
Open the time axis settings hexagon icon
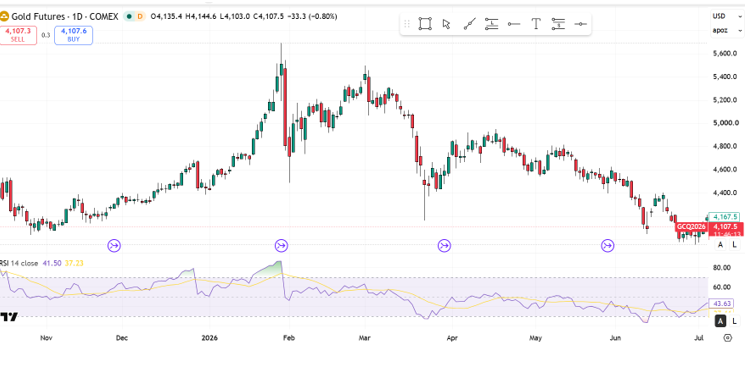click(x=727, y=338)
